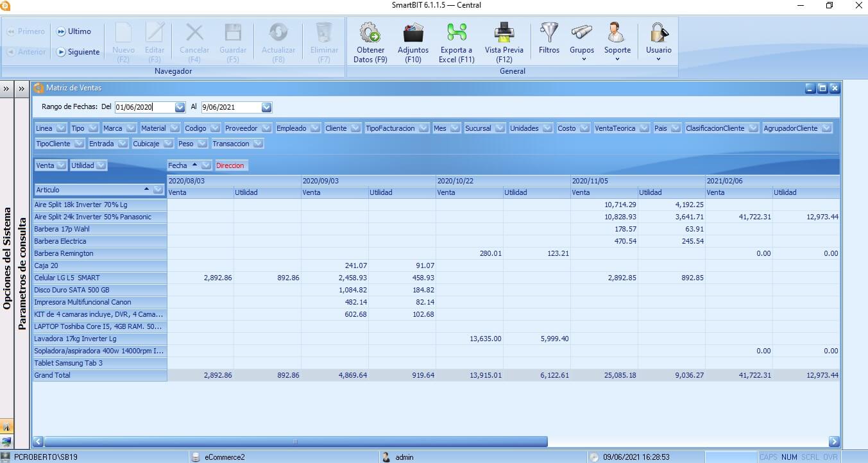
Task: Open the Cubicaje field filter dropdown
Action: [x=167, y=144]
